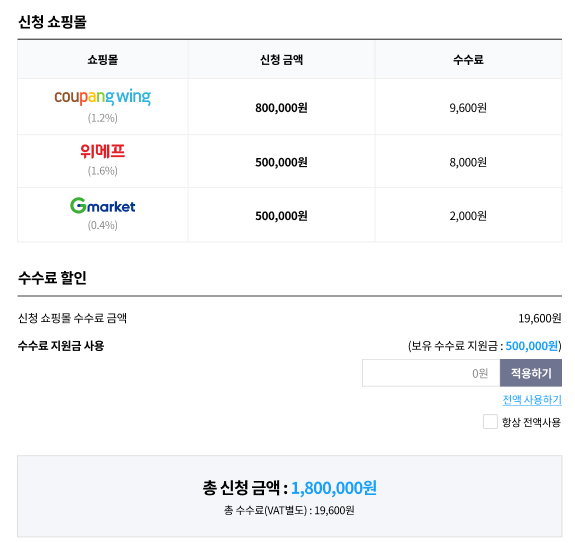Viewport: 575px width, 543px height.
Task: Click the 9,600원 fee cell
Action: click(468, 108)
